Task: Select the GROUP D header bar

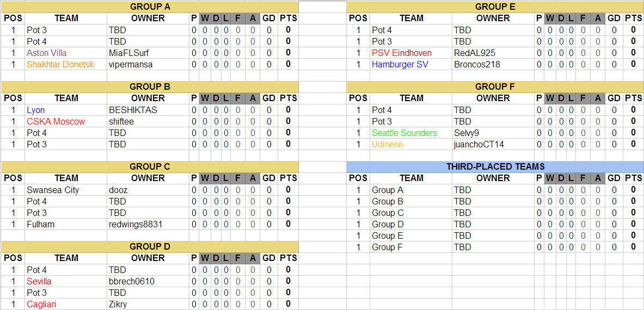Action: click(x=150, y=246)
